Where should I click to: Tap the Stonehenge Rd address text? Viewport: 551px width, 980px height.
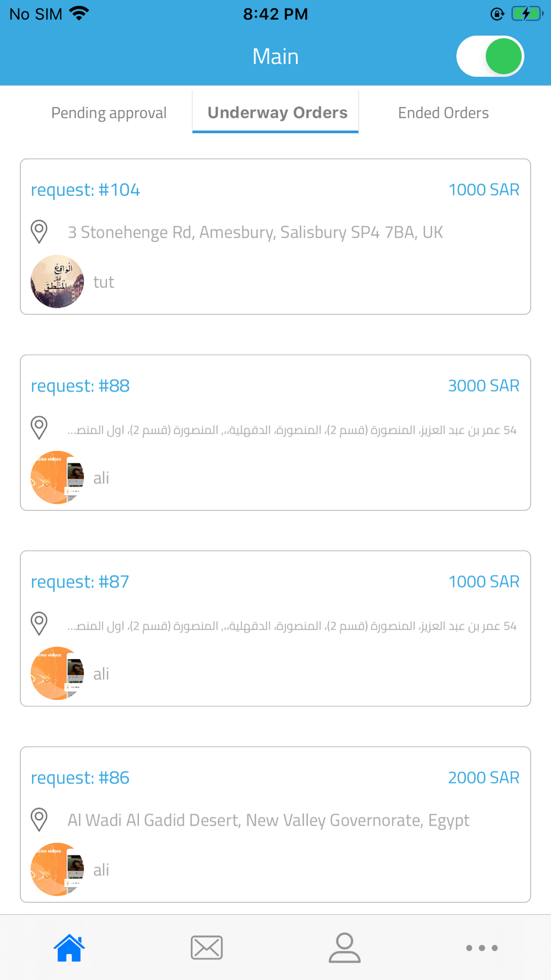255,232
